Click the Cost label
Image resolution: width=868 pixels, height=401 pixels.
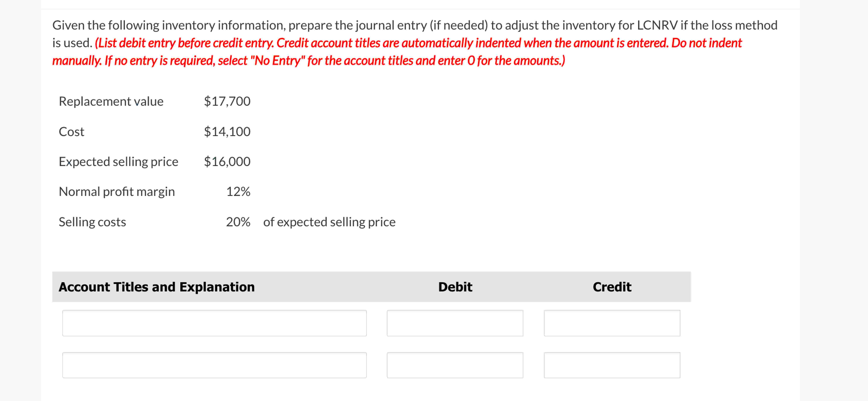point(71,131)
